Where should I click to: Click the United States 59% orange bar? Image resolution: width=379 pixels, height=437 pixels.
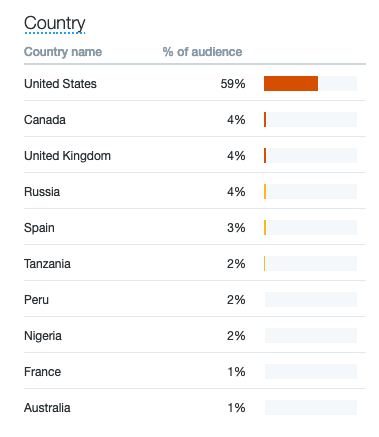[291, 83]
